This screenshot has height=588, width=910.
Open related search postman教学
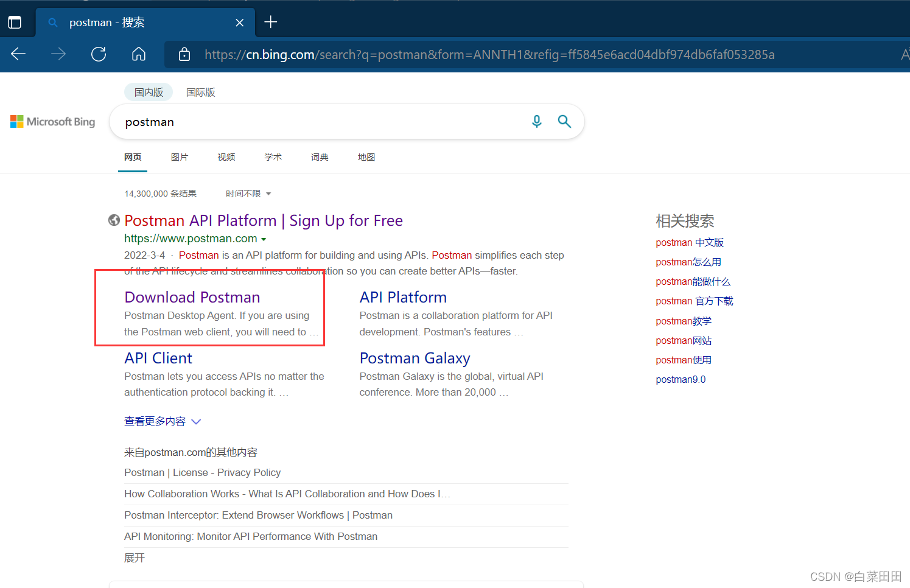684,321
